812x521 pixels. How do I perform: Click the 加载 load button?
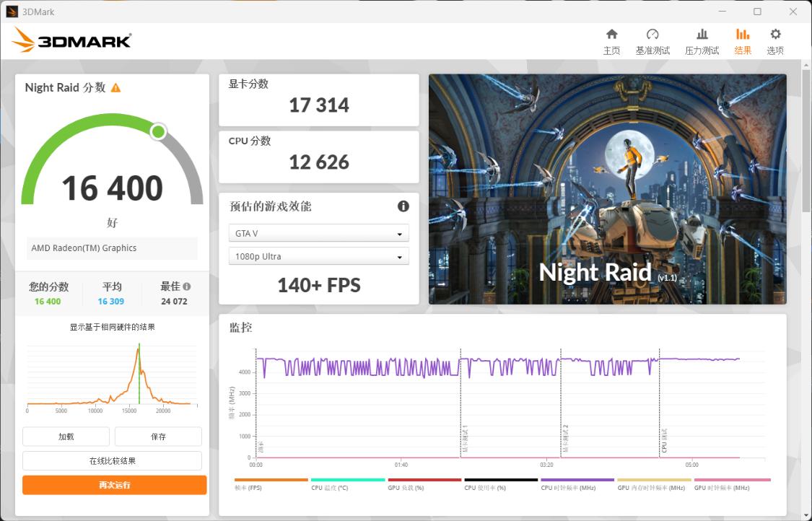[x=66, y=437]
